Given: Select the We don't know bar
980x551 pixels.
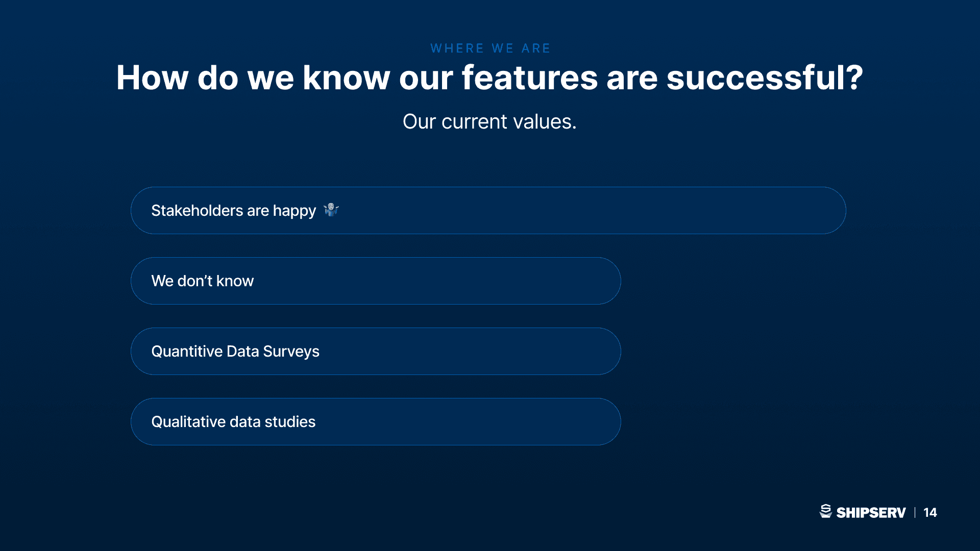Looking at the screenshot, I should [376, 281].
